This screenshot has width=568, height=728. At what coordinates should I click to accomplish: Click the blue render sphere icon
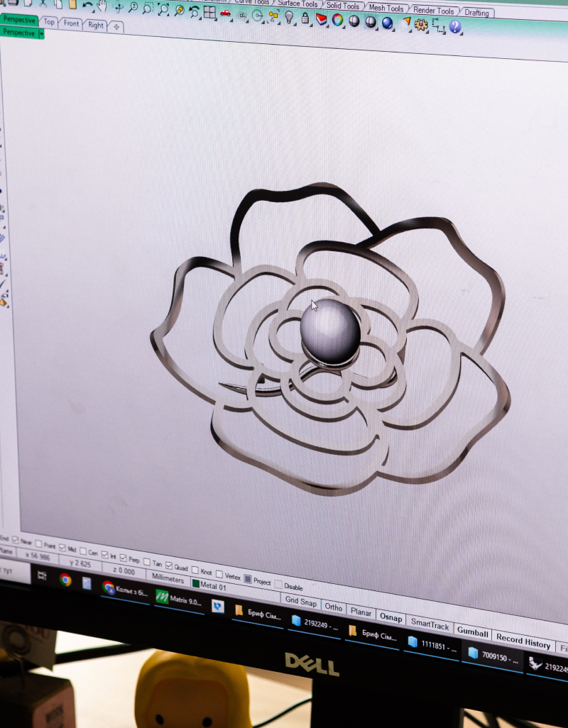[388, 22]
